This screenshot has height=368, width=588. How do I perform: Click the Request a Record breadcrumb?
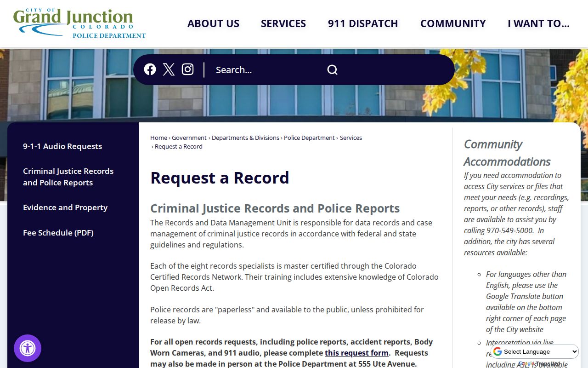coord(179,146)
